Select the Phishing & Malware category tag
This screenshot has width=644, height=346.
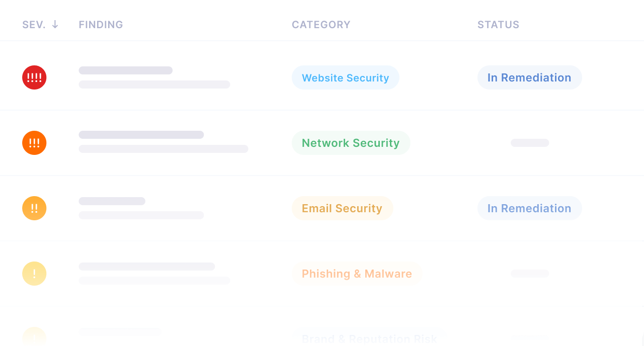357,274
